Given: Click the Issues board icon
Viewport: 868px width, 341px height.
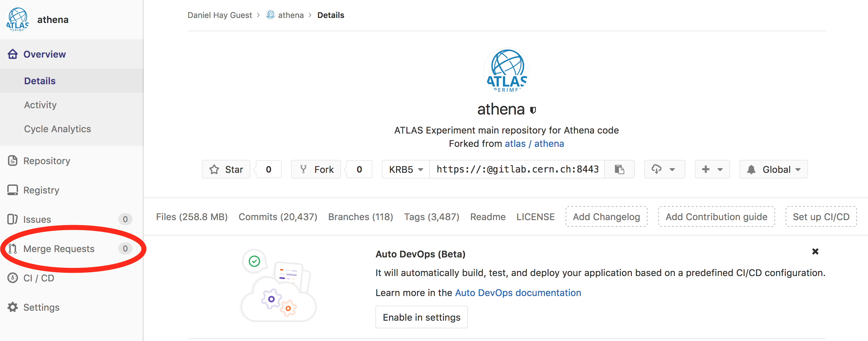Looking at the screenshot, I should [13, 219].
